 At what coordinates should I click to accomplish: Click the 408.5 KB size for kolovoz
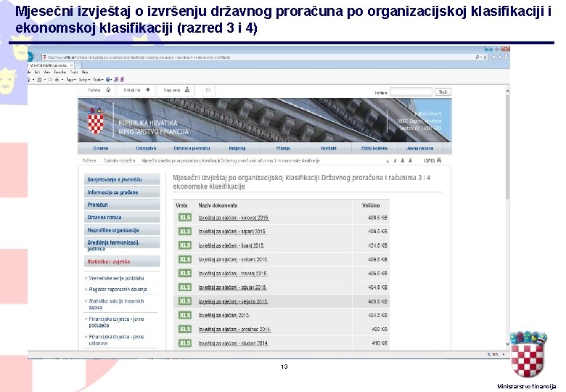[x=377, y=218]
